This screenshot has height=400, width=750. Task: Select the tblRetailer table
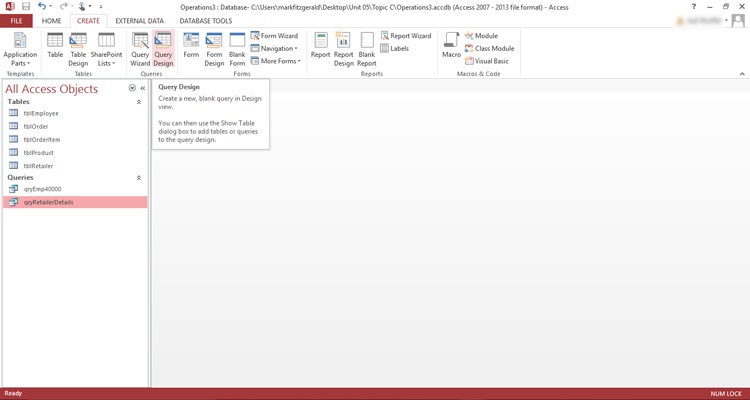point(75,166)
